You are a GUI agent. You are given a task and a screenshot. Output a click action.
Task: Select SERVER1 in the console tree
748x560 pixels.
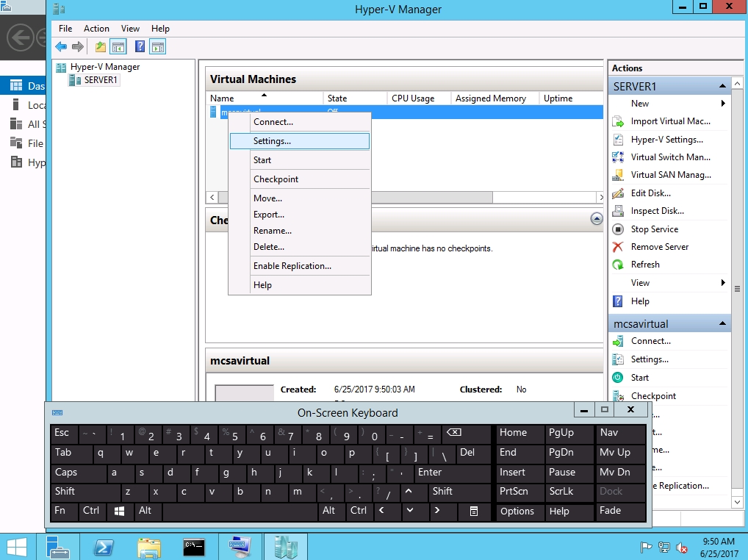click(x=100, y=80)
